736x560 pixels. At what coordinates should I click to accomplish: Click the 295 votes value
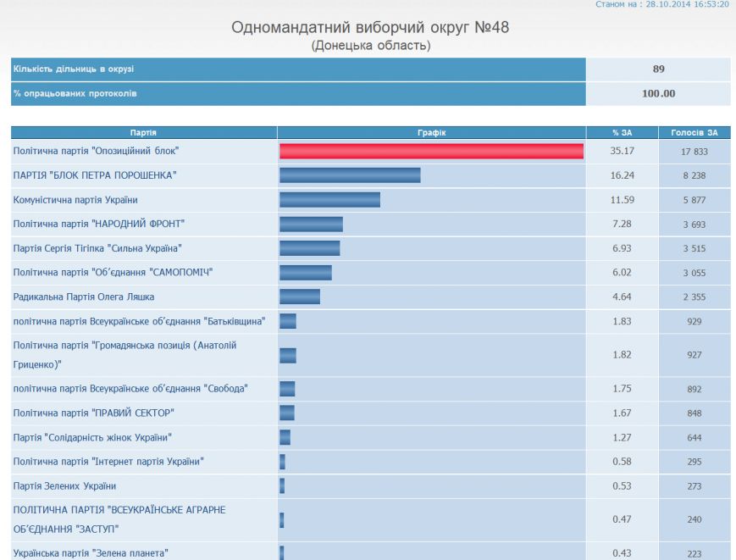[x=694, y=462]
